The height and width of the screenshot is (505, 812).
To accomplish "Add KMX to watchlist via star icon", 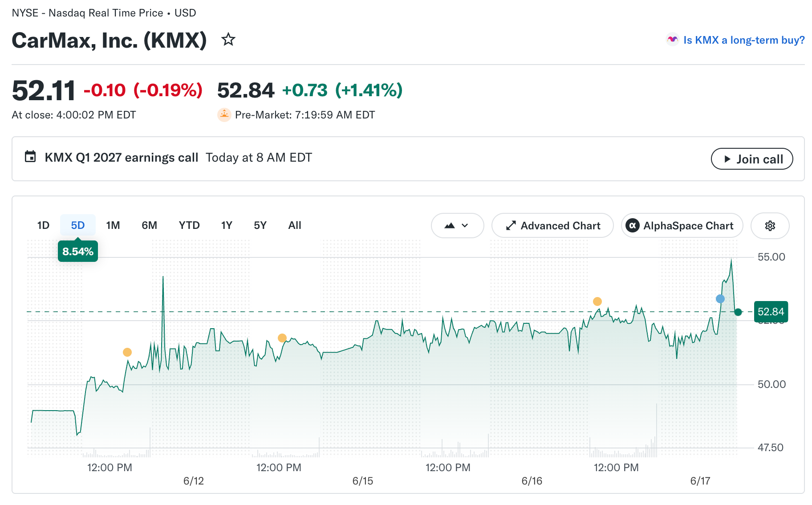I will (x=228, y=40).
